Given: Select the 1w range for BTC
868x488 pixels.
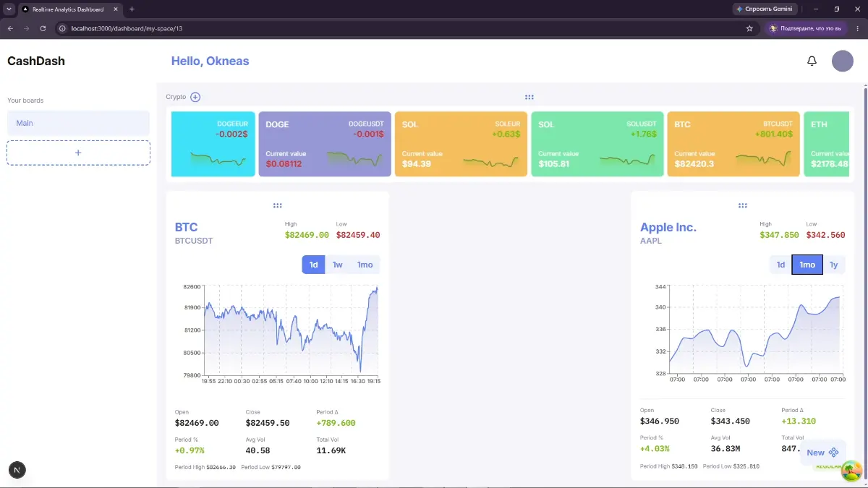Looking at the screenshot, I should pyautogui.click(x=337, y=265).
